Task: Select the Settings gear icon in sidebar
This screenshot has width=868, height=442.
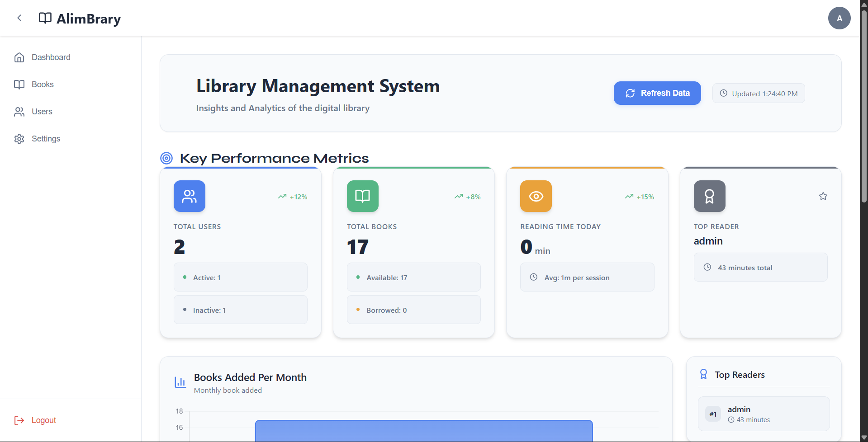Action: pyautogui.click(x=19, y=139)
